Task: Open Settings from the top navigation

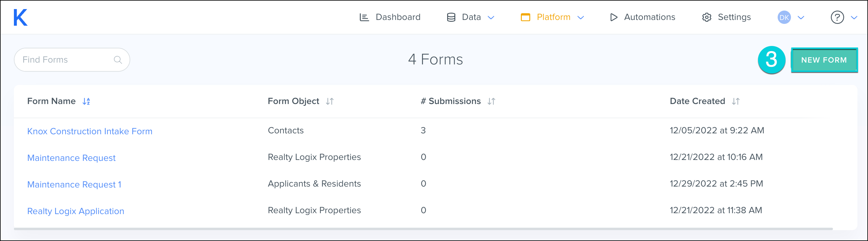Action: (727, 17)
